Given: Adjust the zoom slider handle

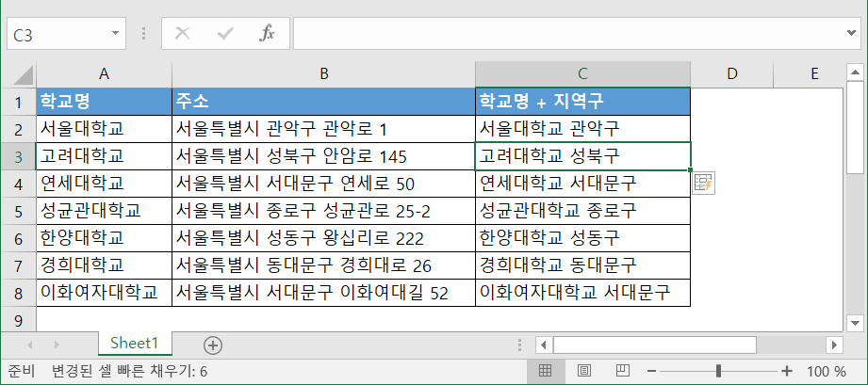Looking at the screenshot, I should tap(718, 371).
